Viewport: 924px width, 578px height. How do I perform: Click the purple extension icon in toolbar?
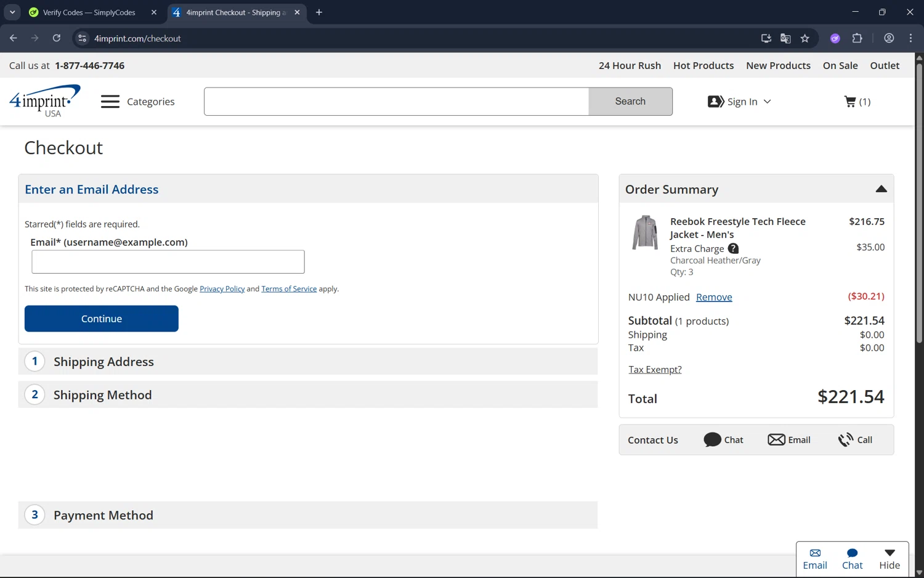click(835, 38)
